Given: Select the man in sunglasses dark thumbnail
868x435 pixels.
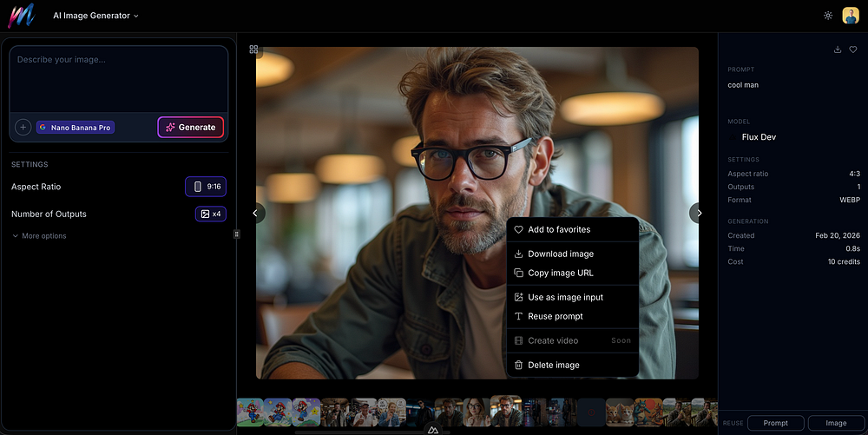Looking at the screenshot, I should pos(419,412).
